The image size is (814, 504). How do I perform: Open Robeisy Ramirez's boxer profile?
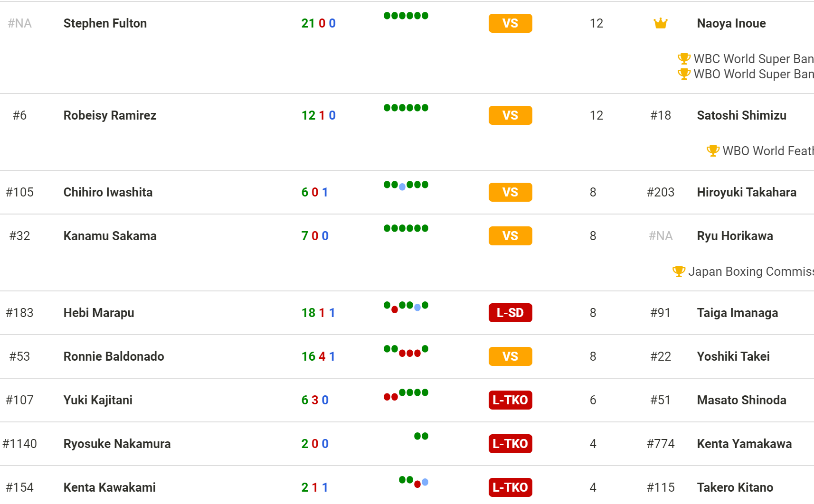[x=110, y=115]
